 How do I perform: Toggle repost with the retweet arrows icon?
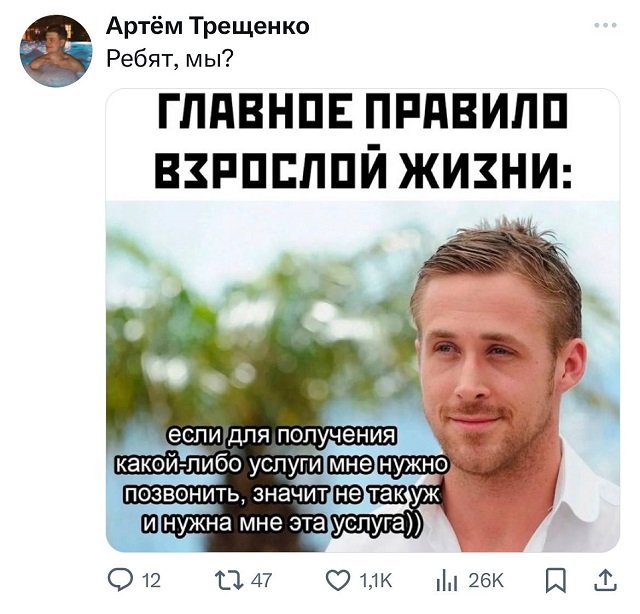click(x=231, y=580)
